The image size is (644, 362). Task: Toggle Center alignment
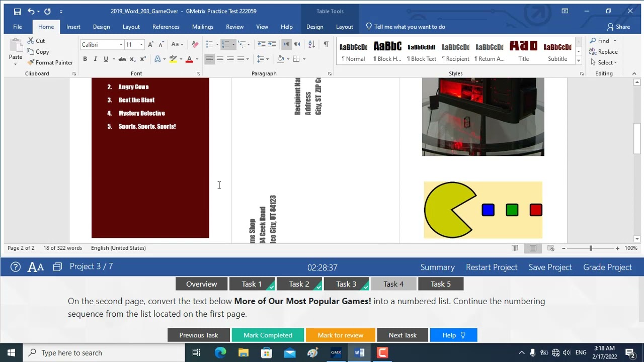point(220,59)
